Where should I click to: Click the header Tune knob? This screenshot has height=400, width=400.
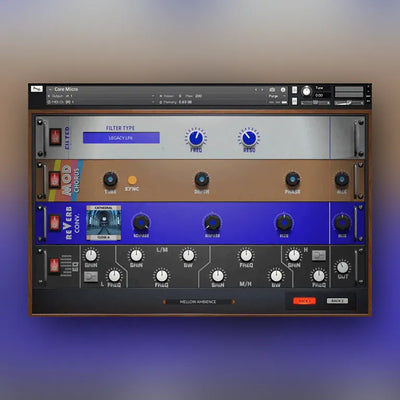[x=306, y=91]
